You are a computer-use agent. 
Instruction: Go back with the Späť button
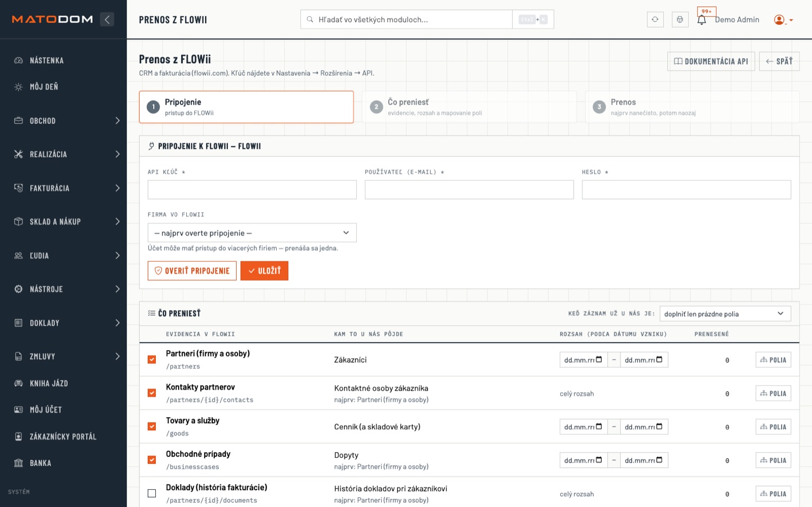tap(779, 61)
